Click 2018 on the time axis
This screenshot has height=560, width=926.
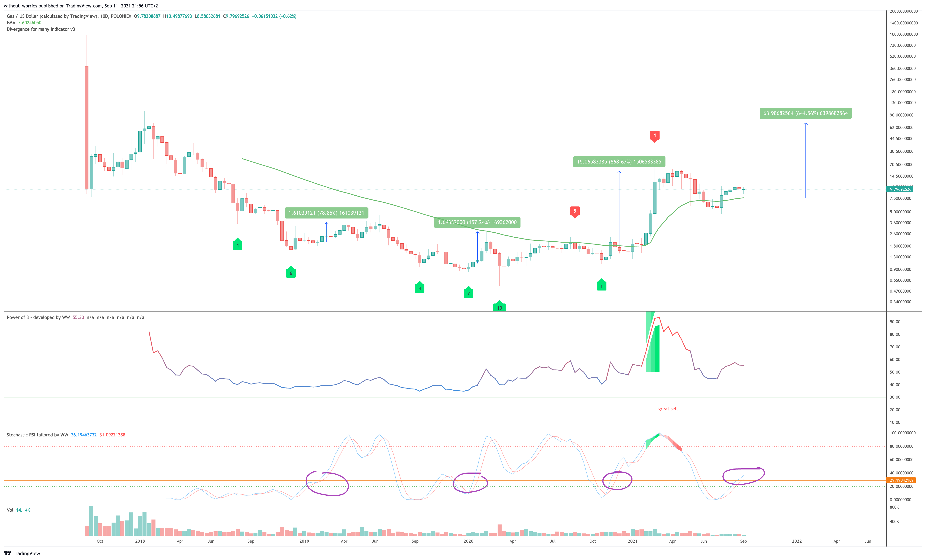[140, 541]
